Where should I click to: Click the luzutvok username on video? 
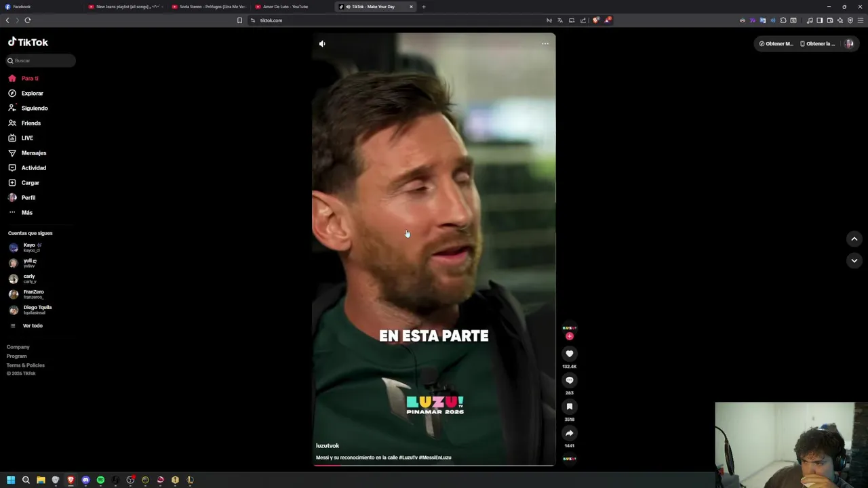(x=328, y=446)
